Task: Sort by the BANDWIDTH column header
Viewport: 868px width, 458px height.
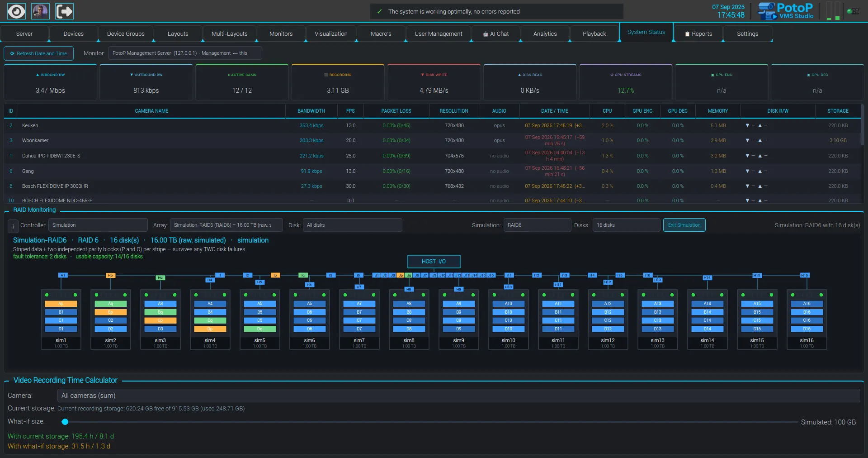Action: point(311,111)
